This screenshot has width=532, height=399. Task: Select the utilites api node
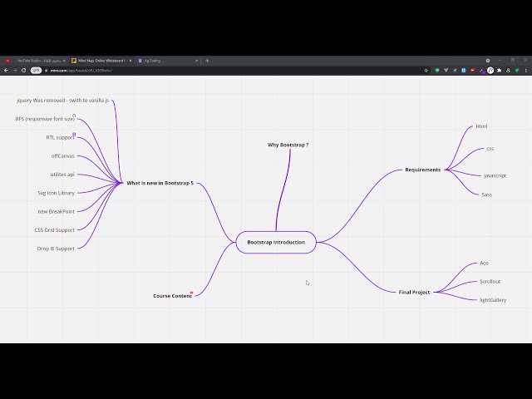[x=62, y=175]
